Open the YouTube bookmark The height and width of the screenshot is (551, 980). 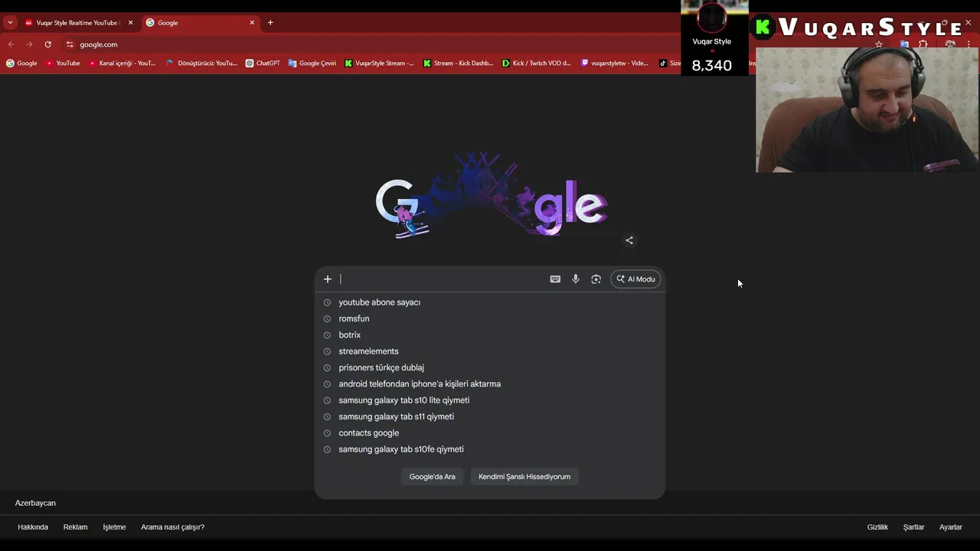click(63, 64)
